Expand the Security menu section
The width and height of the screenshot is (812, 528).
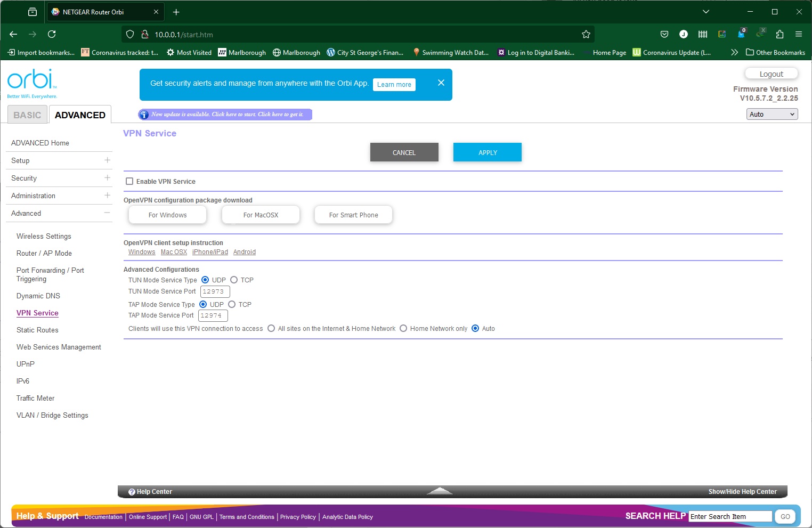[107, 177]
